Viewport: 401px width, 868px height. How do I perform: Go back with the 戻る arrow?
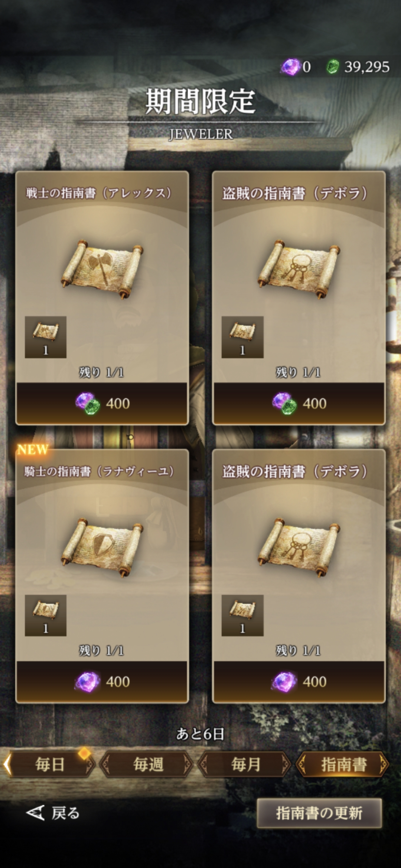click(x=53, y=813)
